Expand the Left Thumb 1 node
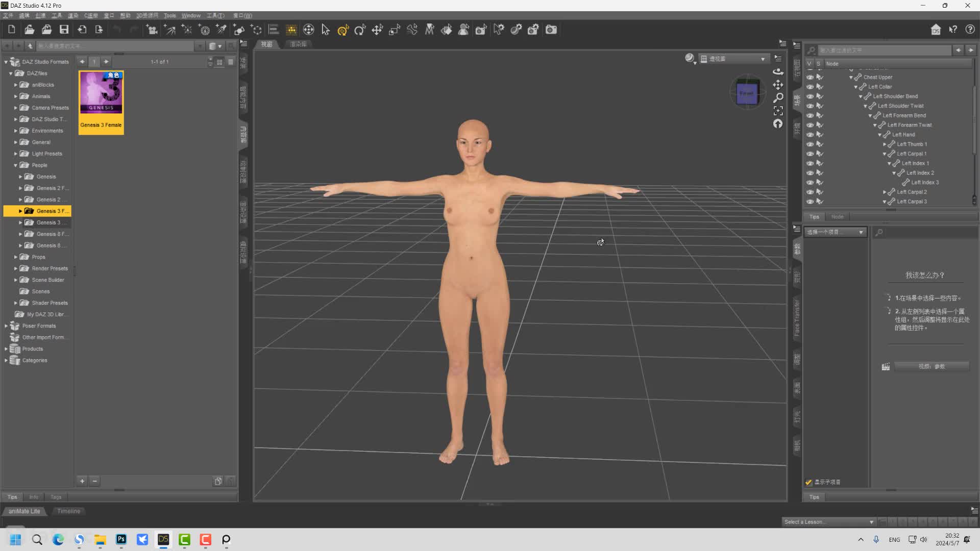Viewport: 980px width, 551px height. coord(885,144)
